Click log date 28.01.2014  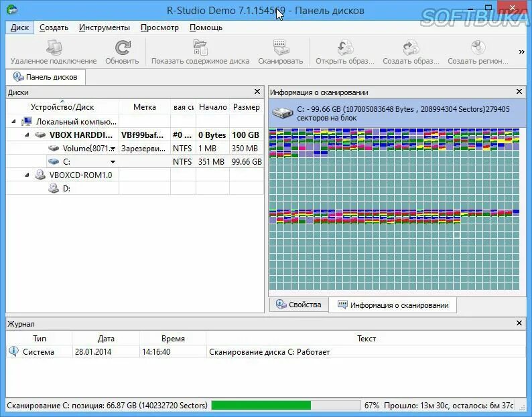pos(93,352)
